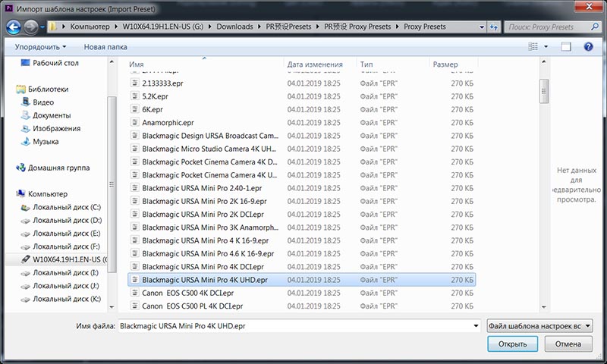Image resolution: width=607 pixels, height=364 pixels.
Task: Toggle the preview pane icon
Action: 566,47
